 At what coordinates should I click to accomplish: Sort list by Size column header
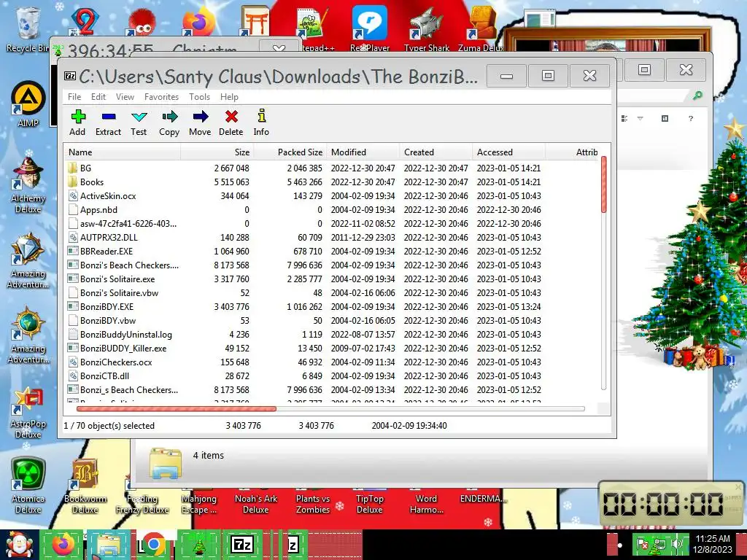pos(217,152)
